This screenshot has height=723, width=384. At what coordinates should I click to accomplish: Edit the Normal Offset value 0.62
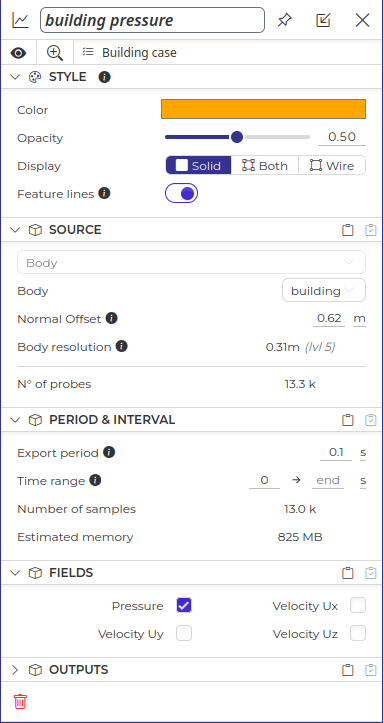click(x=329, y=319)
